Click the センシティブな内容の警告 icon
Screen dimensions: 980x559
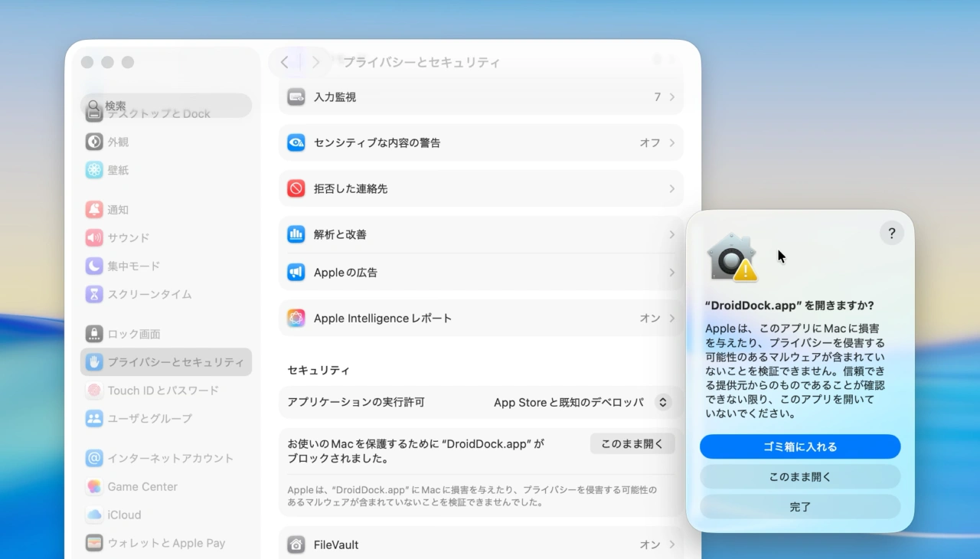click(x=296, y=142)
